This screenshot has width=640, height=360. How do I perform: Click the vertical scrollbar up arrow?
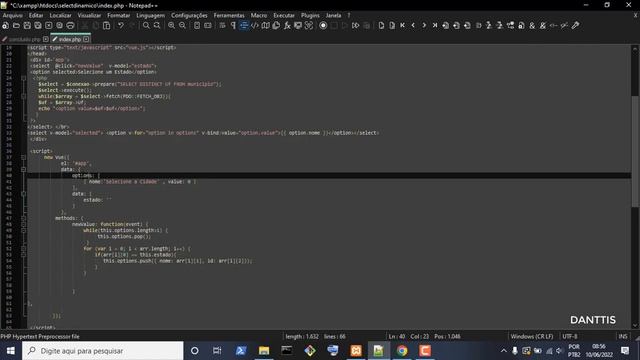pyautogui.click(x=635, y=49)
